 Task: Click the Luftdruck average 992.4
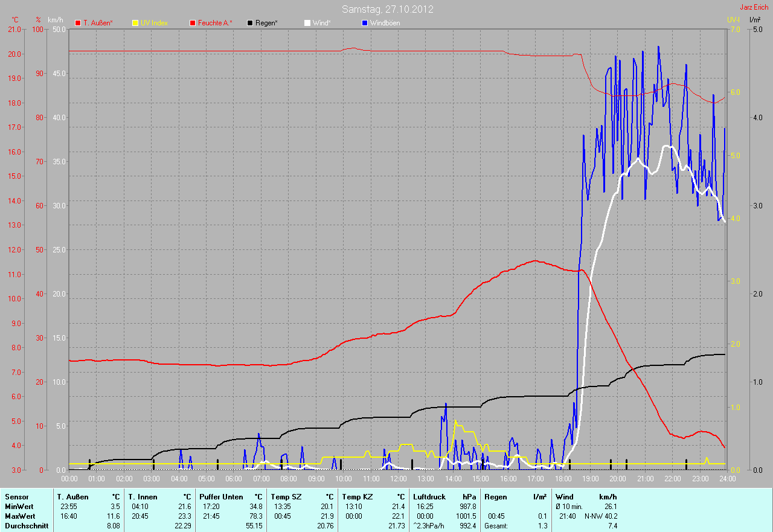468,526
